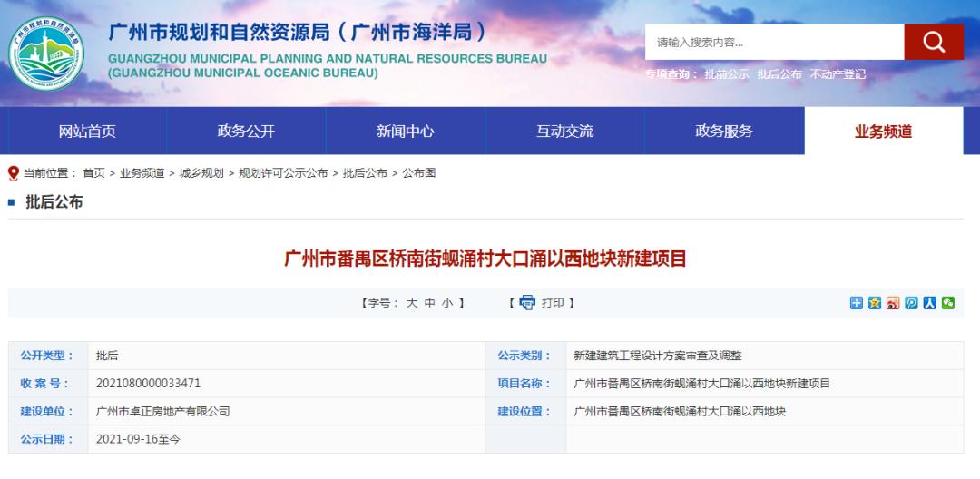Click the 公示类别 label

tap(524, 356)
